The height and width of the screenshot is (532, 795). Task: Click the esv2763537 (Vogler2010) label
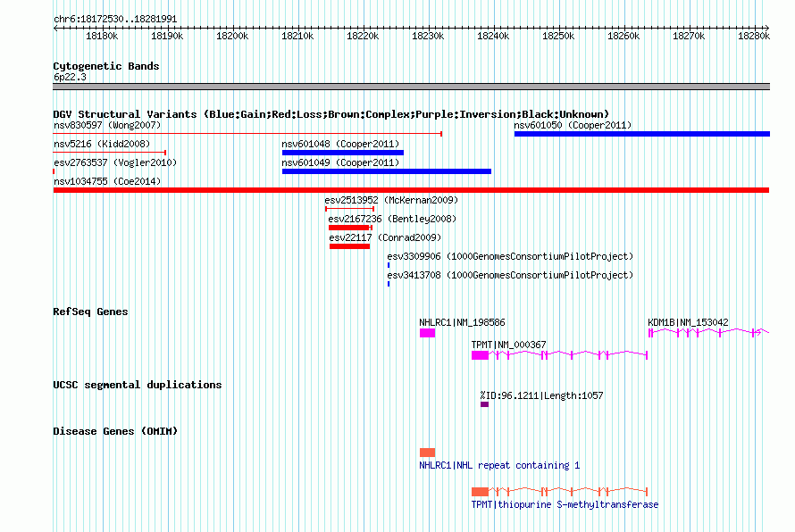coord(115,162)
